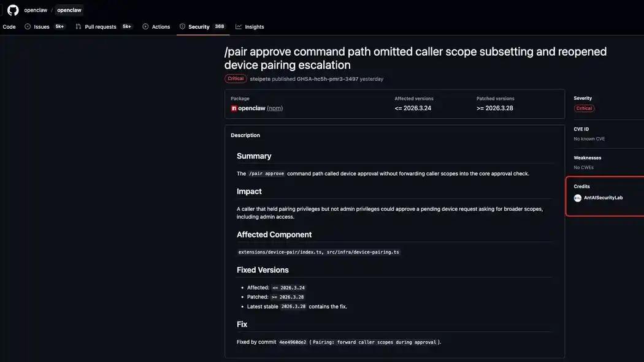Click the Impact heading
The width and height of the screenshot is (644, 362).
pos(249,192)
